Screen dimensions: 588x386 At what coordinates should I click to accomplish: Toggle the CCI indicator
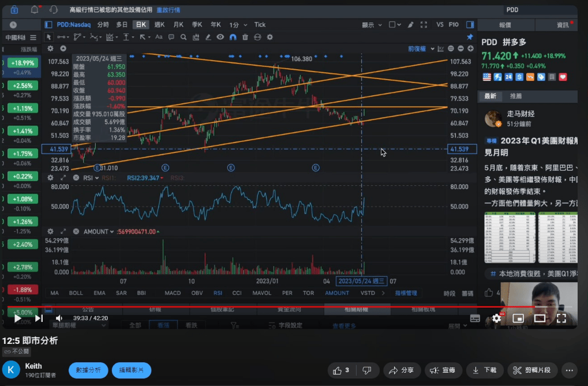[237, 293]
